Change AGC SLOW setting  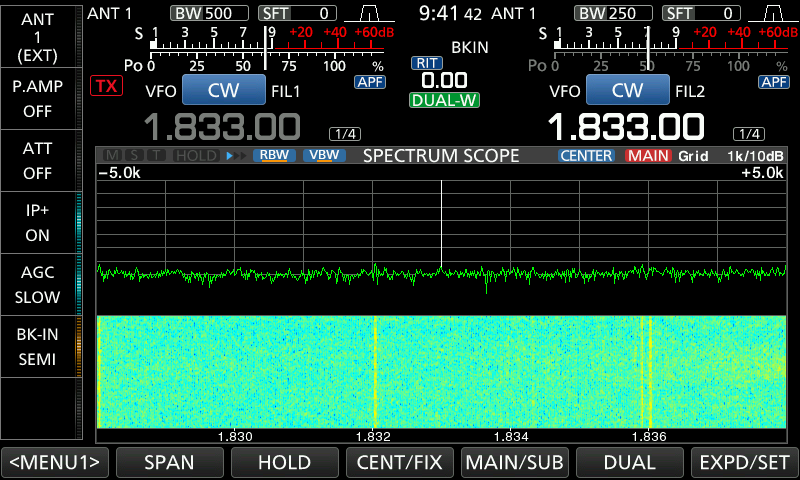coord(38,285)
